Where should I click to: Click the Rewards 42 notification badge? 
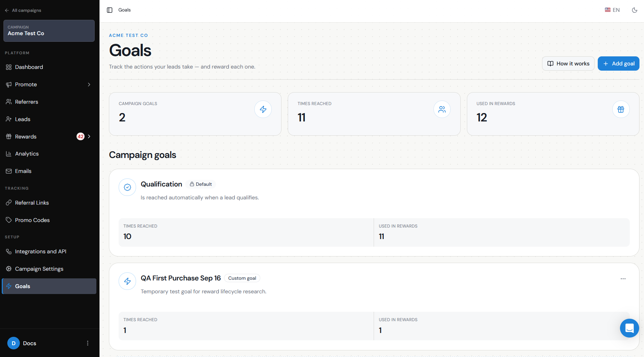tap(80, 136)
